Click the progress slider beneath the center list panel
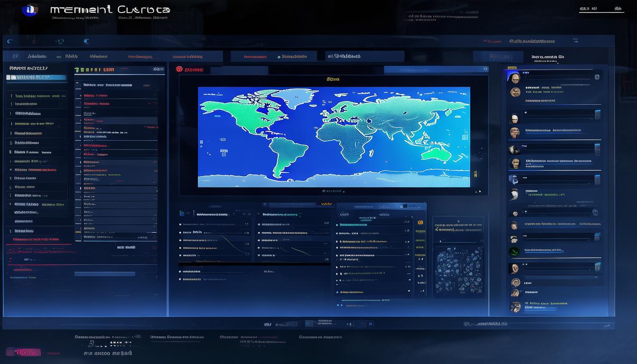Viewport: 637px width, 364px height. coord(360,300)
